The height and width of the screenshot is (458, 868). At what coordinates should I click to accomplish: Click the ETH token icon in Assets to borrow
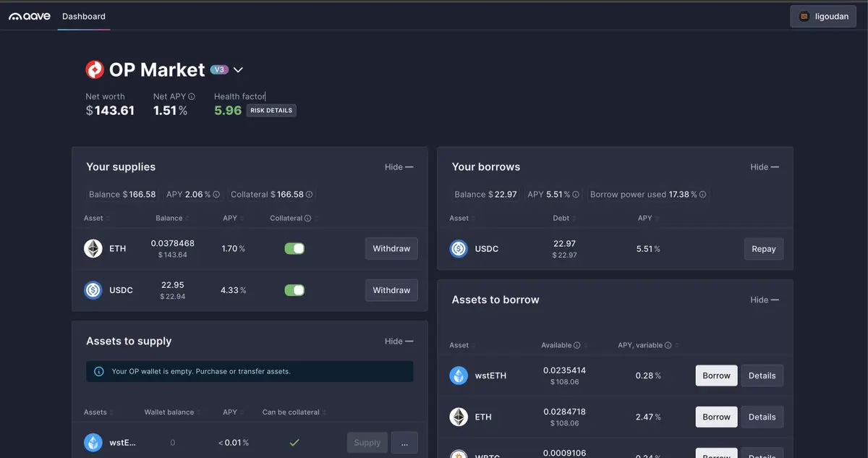[459, 417]
